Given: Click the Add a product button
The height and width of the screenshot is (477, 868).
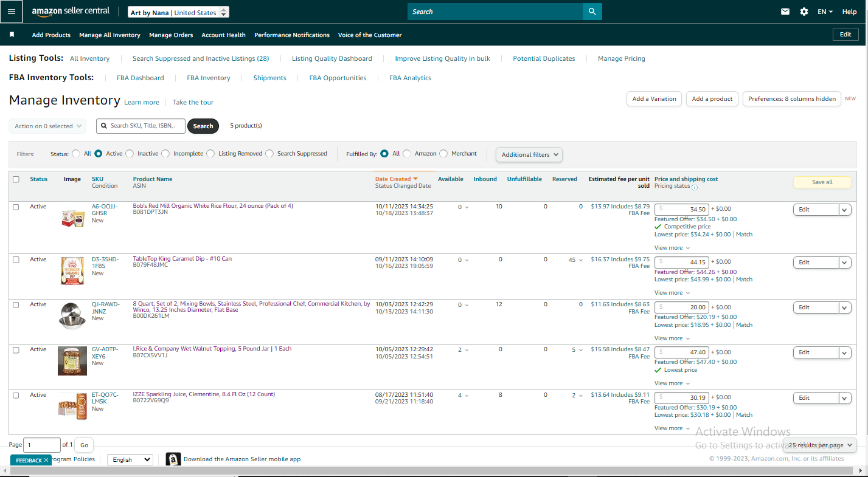Looking at the screenshot, I should tap(712, 98).
